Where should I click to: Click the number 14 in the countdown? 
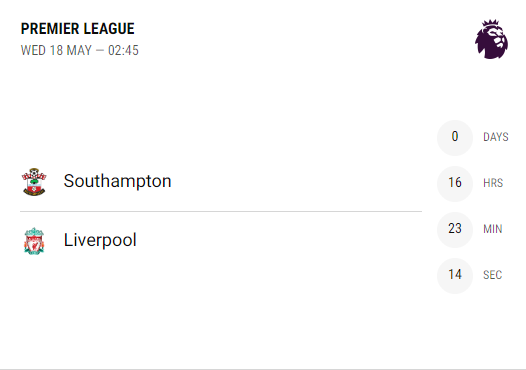[455, 274]
